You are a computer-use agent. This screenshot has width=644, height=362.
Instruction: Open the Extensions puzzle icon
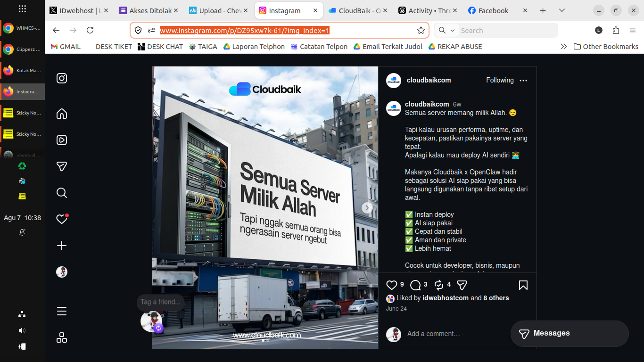click(616, 30)
